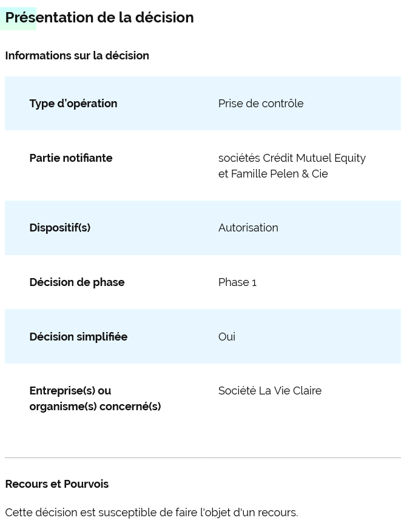404x532 pixels.
Task: Select the "Type d'opération" label
Action: click(x=73, y=104)
